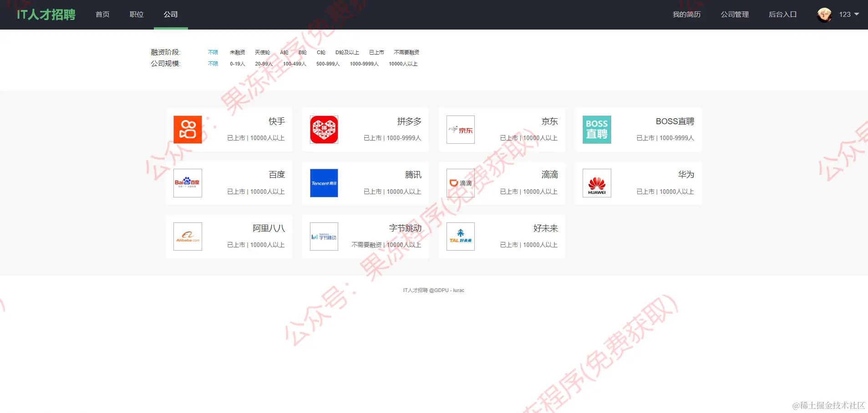This screenshot has height=413, width=868.
Task: Filter financing stage by 未融资
Action: 238,52
